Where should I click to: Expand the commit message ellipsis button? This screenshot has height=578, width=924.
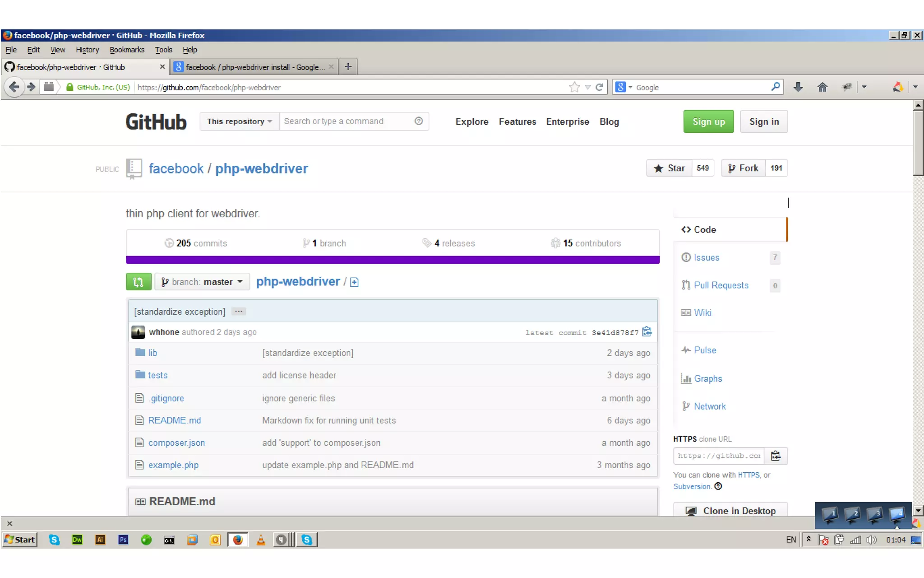tap(239, 312)
